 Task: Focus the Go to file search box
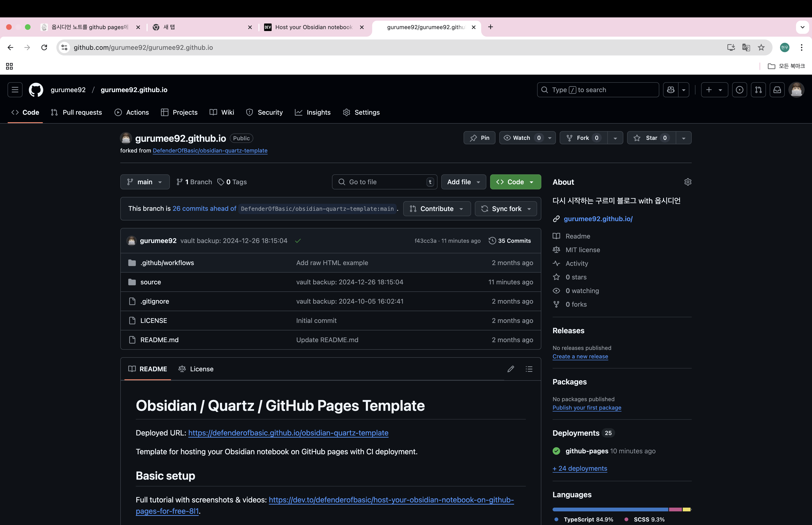(x=384, y=182)
